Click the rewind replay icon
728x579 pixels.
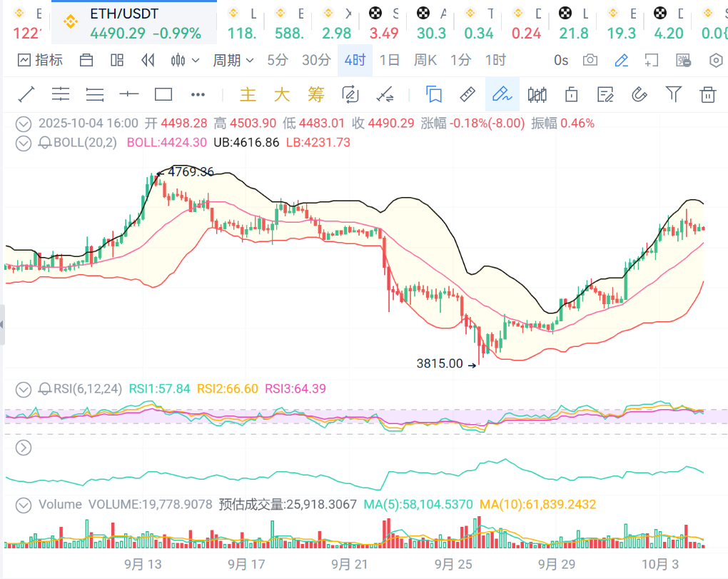click(x=148, y=61)
